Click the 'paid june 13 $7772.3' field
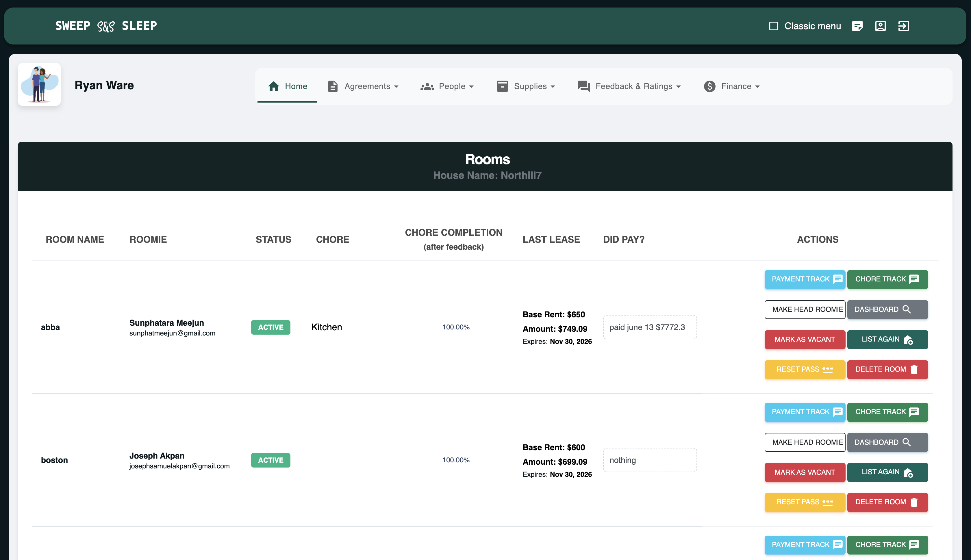Screen dimensions: 971x560 [x=650, y=327]
